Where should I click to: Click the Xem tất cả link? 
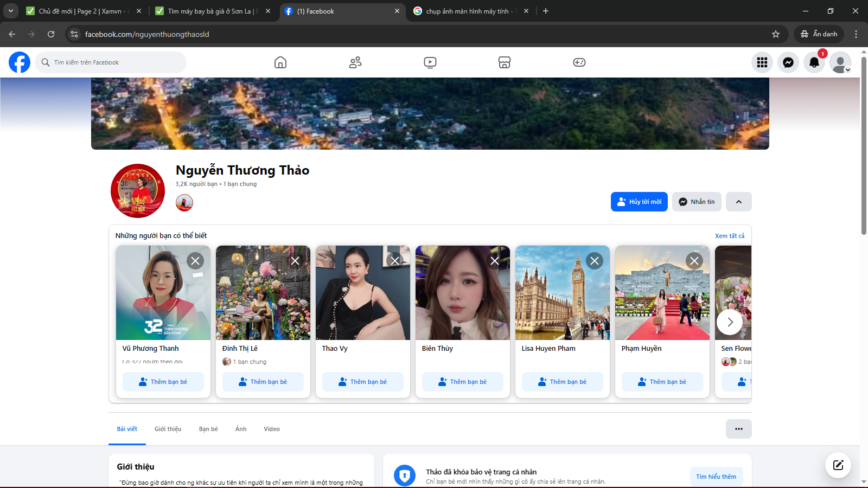point(730,236)
